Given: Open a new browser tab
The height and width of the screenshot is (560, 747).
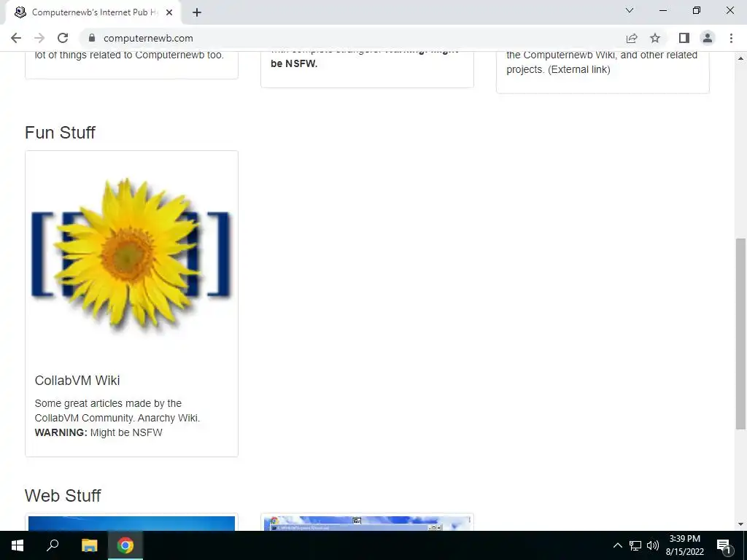Looking at the screenshot, I should (x=197, y=12).
